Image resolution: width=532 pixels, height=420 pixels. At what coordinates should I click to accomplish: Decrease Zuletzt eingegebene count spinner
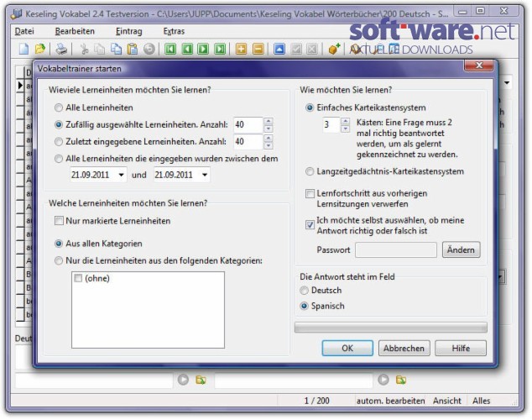click(268, 145)
